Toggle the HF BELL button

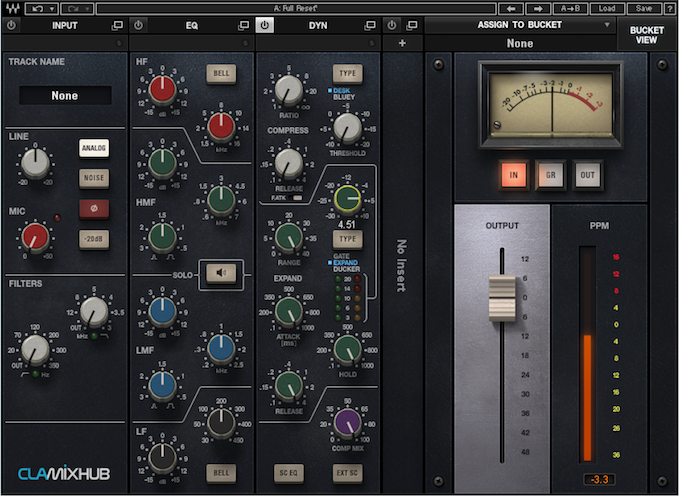(x=221, y=73)
